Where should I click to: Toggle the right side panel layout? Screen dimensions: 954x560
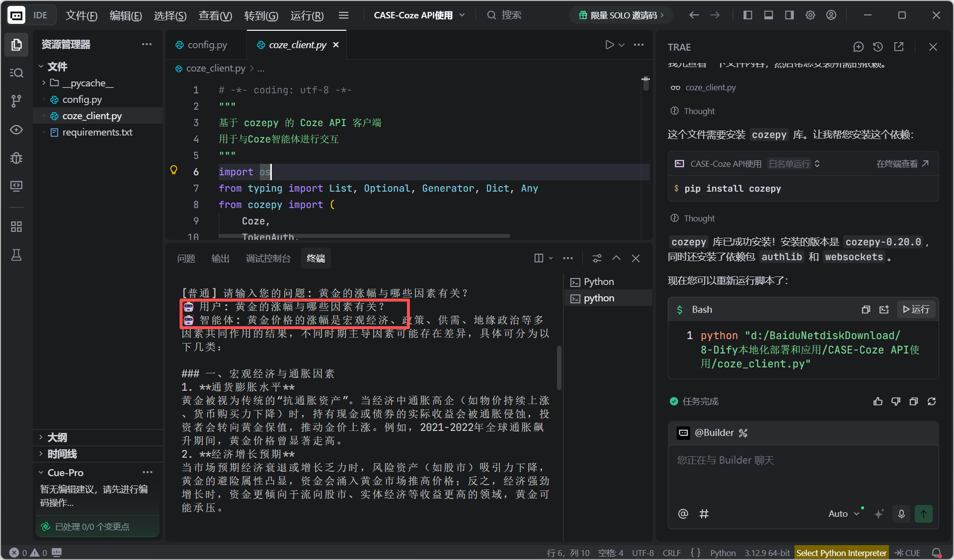[790, 15]
